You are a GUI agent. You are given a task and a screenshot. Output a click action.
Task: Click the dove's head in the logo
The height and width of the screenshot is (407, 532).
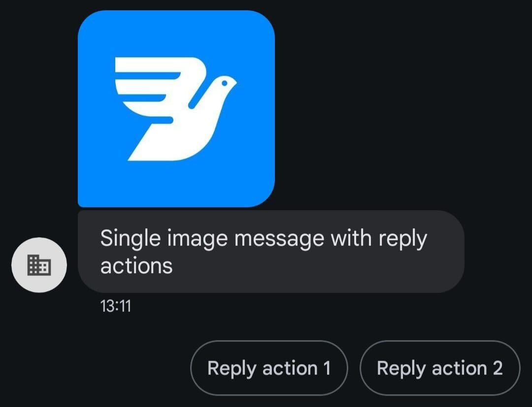click(222, 85)
